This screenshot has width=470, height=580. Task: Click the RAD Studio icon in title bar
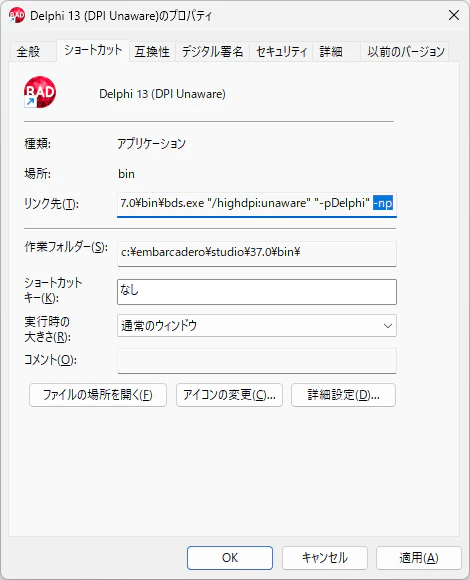click(x=17, y=16)
